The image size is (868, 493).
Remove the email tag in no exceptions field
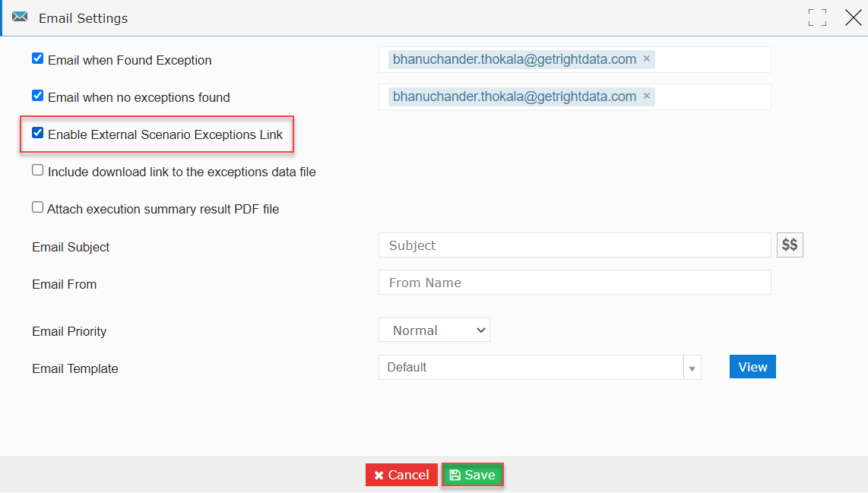pos(646,96)
